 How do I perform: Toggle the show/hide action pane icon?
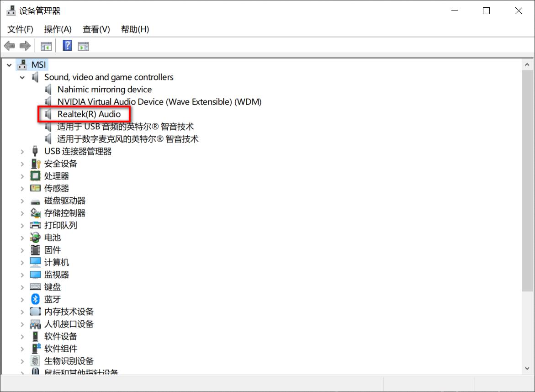click(x=83, y=45)
